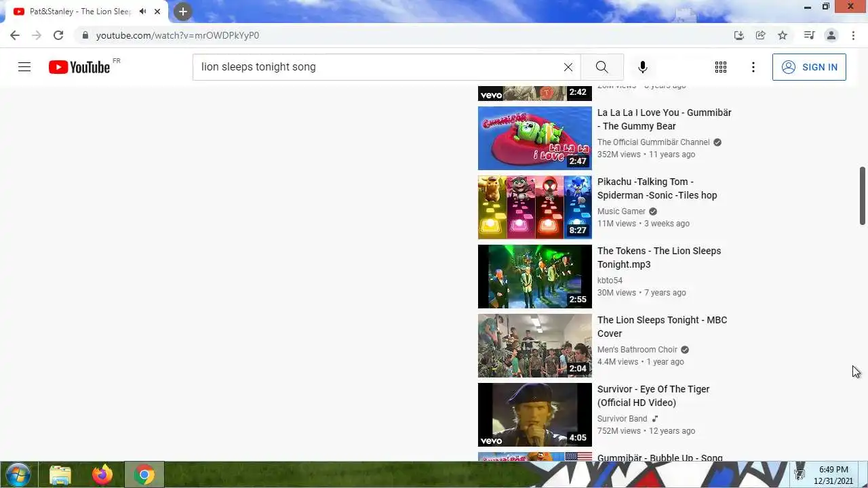Click the 4:05 duration badge
Viewport: 868px width, 488px height.
pyautogui.click(x=578, y=438)
